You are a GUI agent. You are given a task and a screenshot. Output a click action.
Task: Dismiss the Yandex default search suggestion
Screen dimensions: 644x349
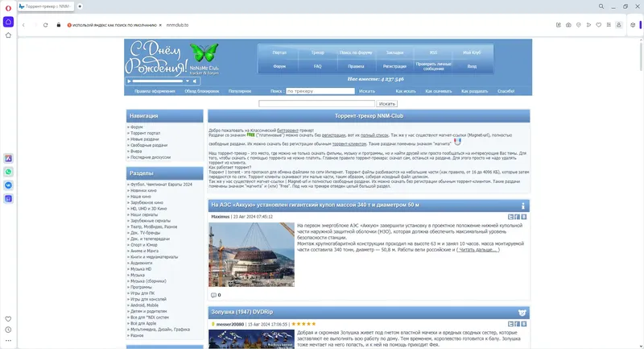tap(160, 25)
